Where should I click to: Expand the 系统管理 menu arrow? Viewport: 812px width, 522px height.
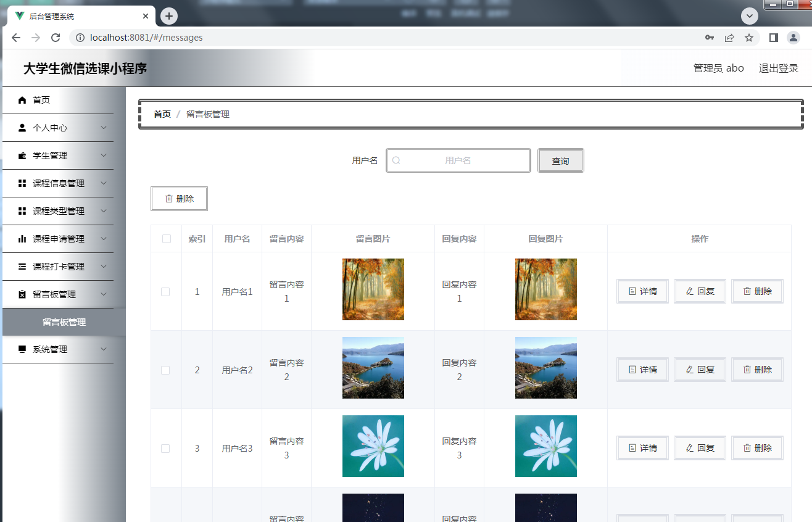104,349
